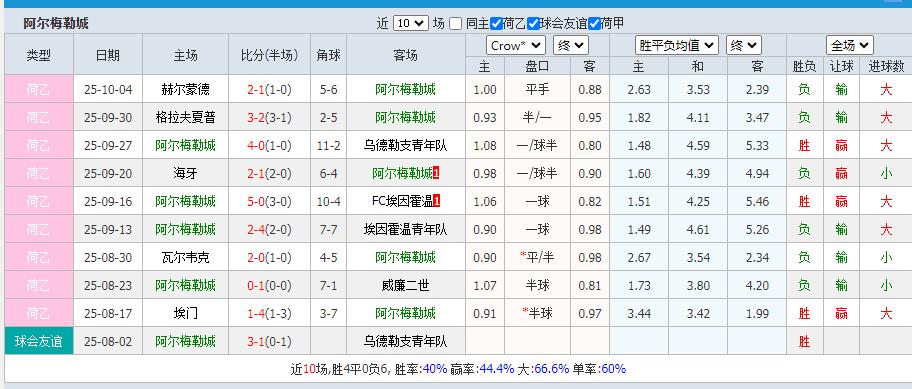Screen dimensions: 912x389
Task: Open the 海牙 team link
Action: [186, 173]
